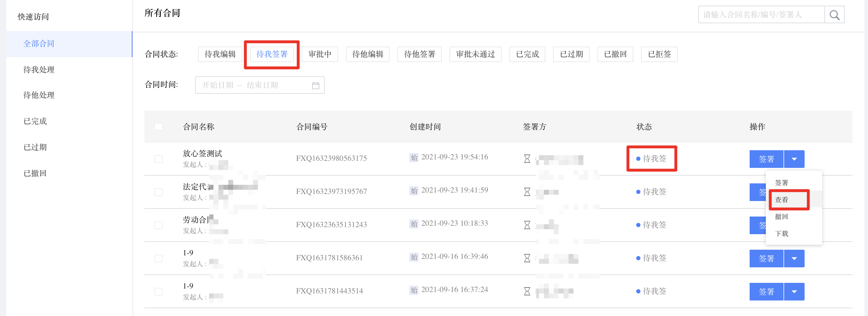This screenshot has width=868, height=316.
Task: Click 状态 column header
Action: (x=644, y=127)
